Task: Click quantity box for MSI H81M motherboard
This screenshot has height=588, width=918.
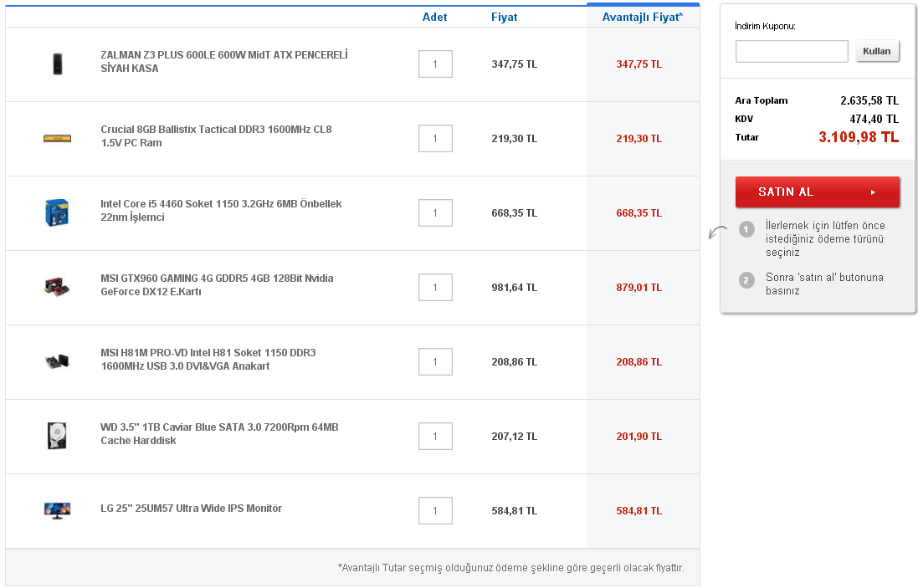Action: pos(435,362)
